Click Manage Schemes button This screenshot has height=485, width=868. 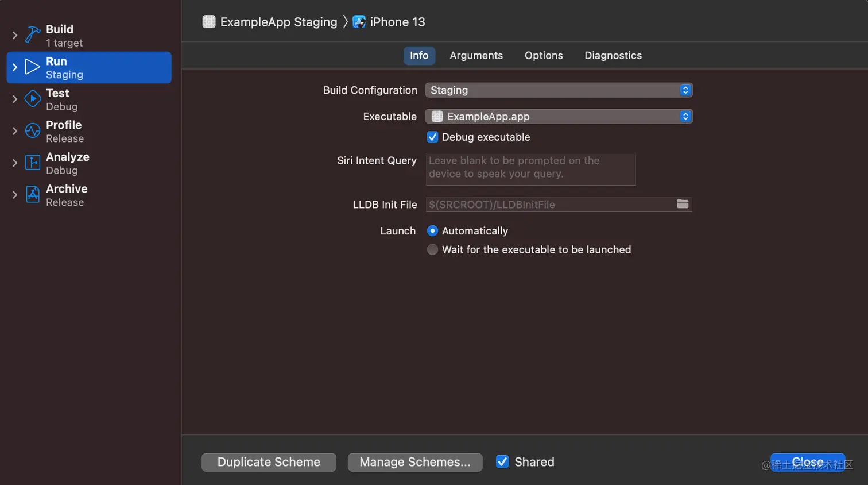point(415,462)
